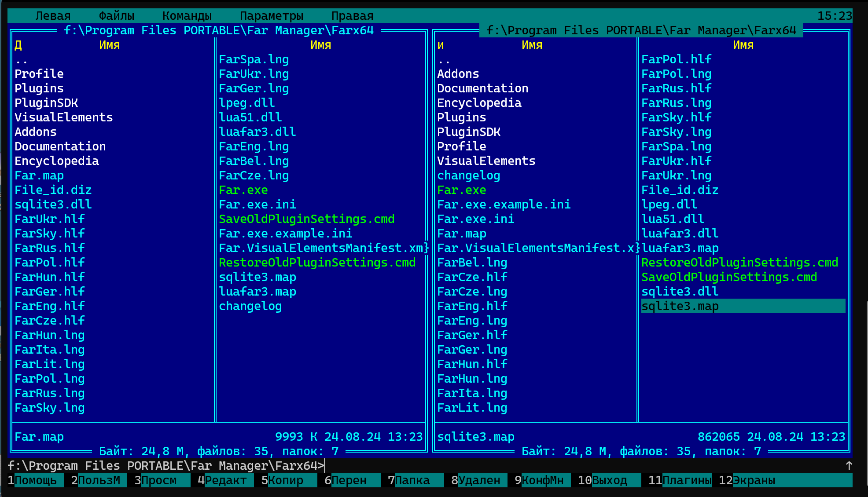The width and height of the screenshot is (868, 497).
Task: Select Profile folder in left panel
Action: tap(39, 74)
